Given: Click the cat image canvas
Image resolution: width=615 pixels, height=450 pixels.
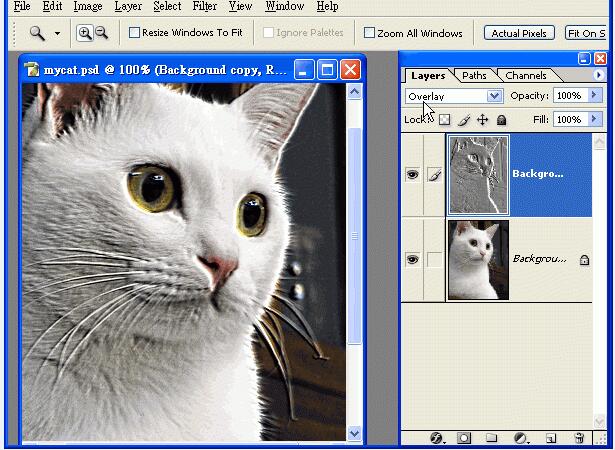Looking at the screenshot, I should (x=184, y=262).
